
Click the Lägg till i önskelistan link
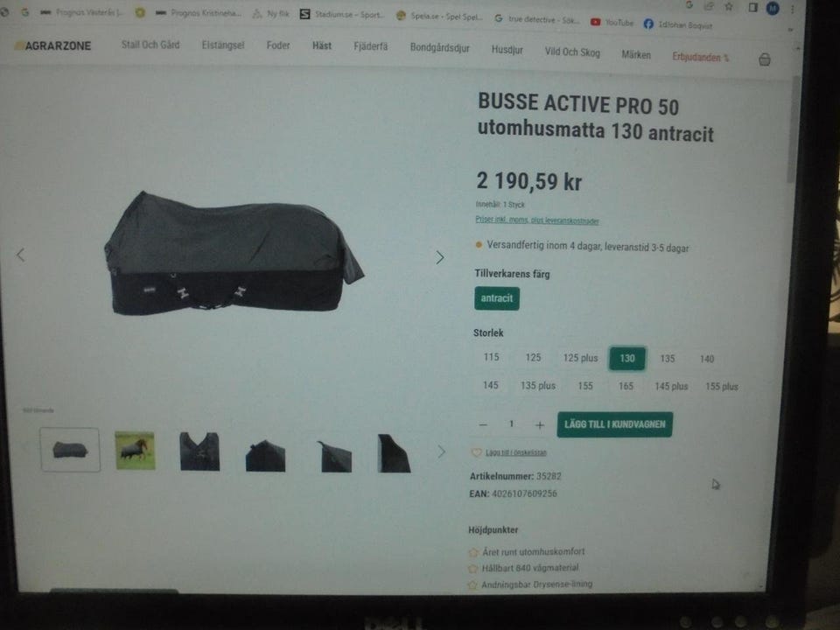[x=516, y=452]
